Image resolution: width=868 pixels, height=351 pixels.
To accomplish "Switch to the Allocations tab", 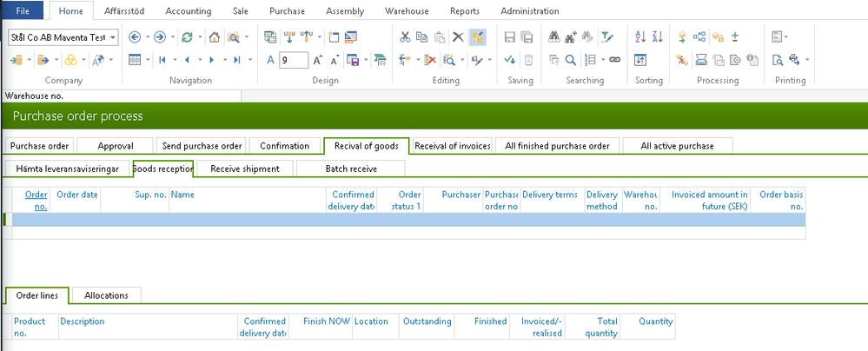I will coord(106,295).
